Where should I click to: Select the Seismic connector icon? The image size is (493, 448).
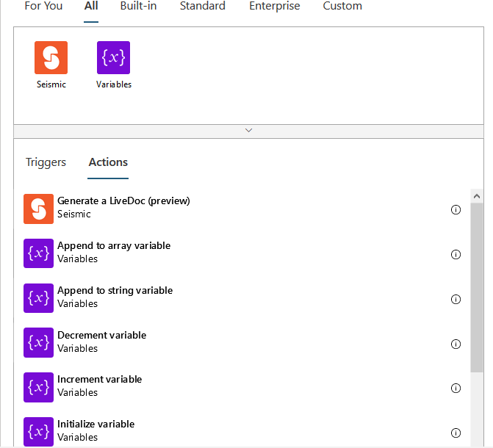pos(51,58)
